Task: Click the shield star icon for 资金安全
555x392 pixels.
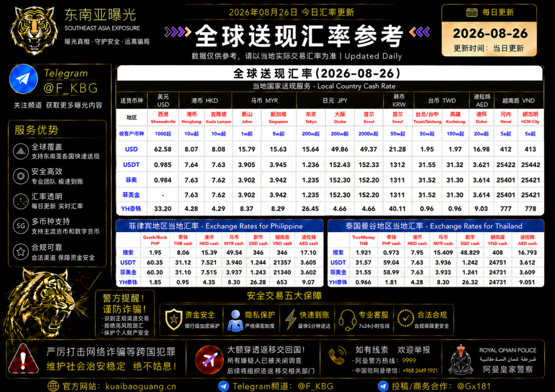Action: pyautogui.click(x=174, y=319)
